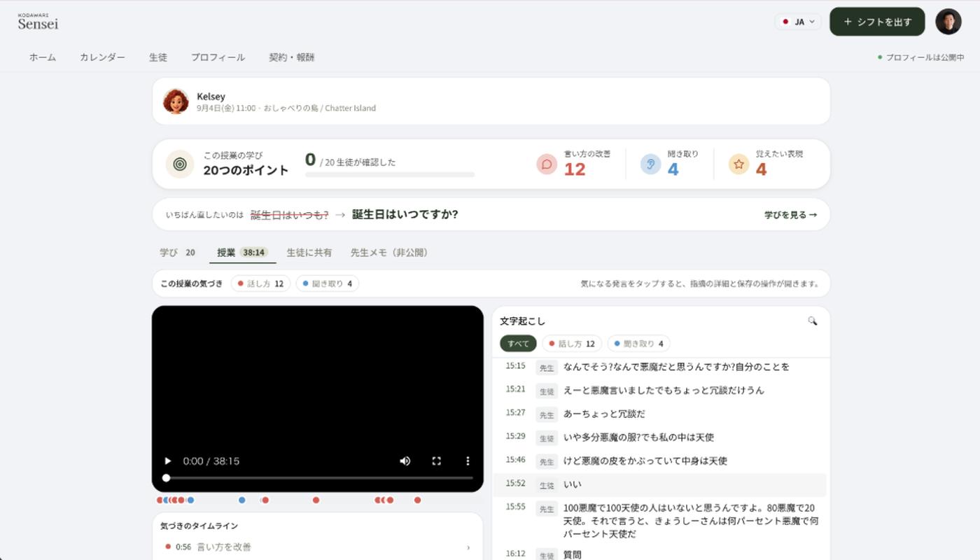The width and height of the screenshot is (980, 560).
Task: Click the corrected phrase 誕生日はいつですか?
Action: pos(405,214)
